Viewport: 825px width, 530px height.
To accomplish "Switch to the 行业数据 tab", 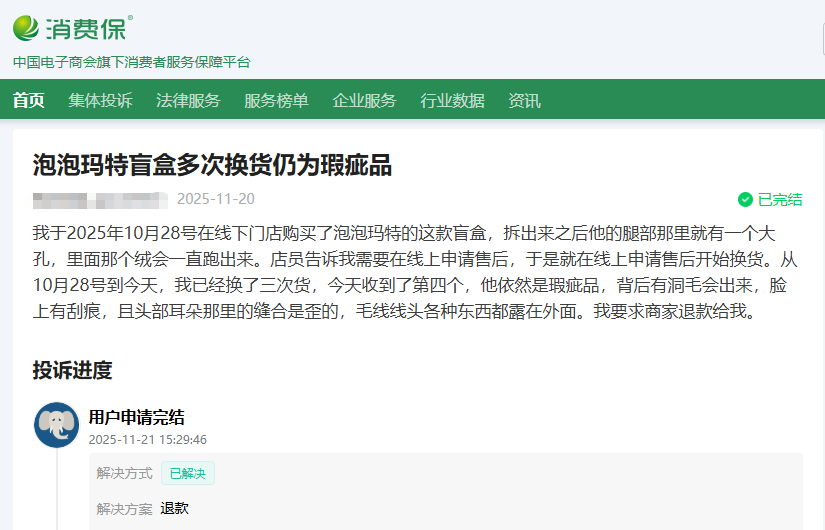I will (x=452, y=100).
